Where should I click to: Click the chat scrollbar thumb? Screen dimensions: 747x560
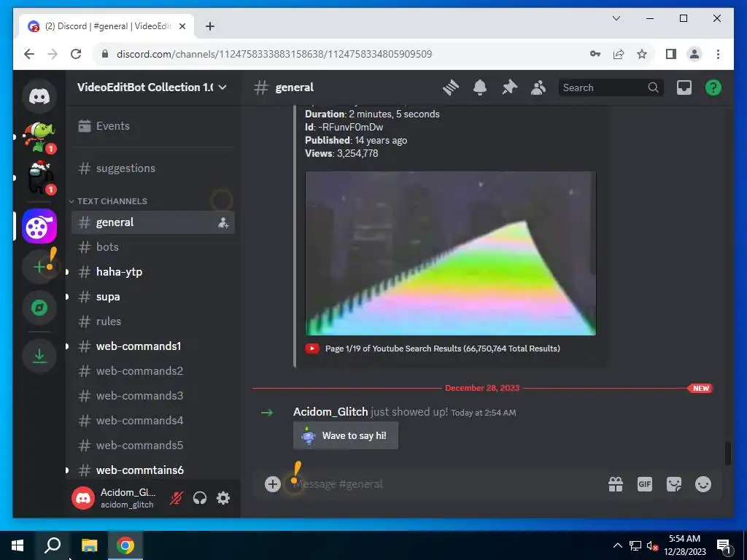(x=727, y=454)
